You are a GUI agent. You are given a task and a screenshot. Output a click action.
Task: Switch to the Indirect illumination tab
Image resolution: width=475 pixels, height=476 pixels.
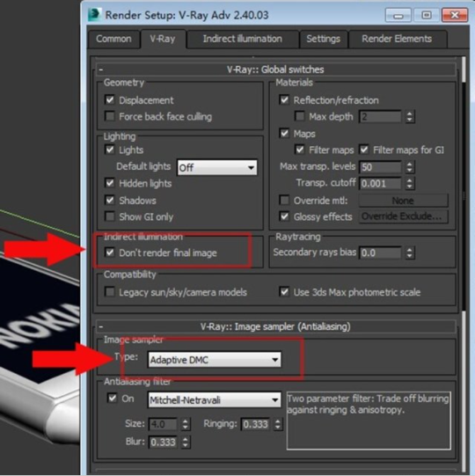click(x=242, y=39)
